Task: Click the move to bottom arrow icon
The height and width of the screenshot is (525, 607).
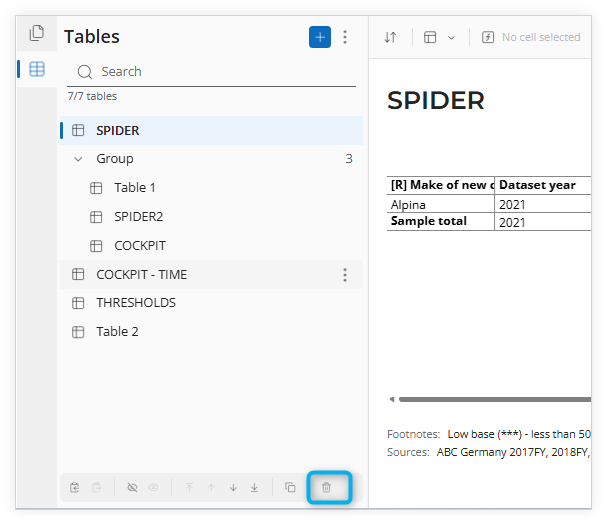Action: pos(254,487)
